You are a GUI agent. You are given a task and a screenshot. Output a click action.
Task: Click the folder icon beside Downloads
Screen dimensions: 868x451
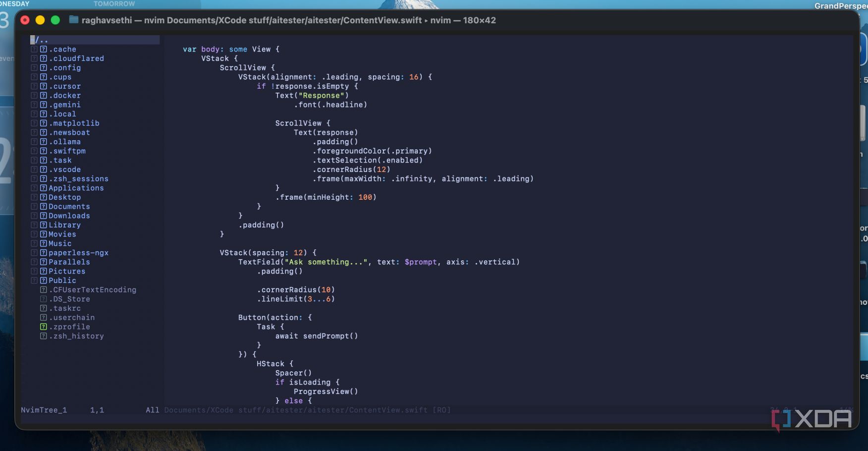[x=44, y=216]
